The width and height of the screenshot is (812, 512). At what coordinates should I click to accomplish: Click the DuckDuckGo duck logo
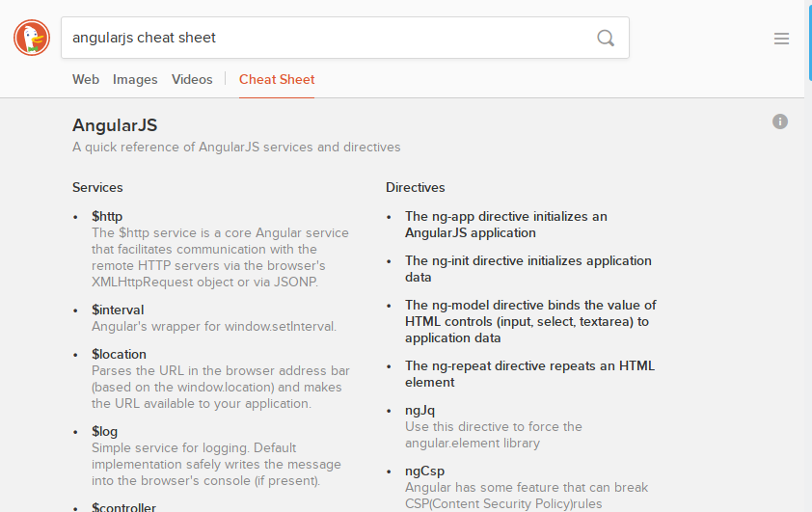coord(32,38)
